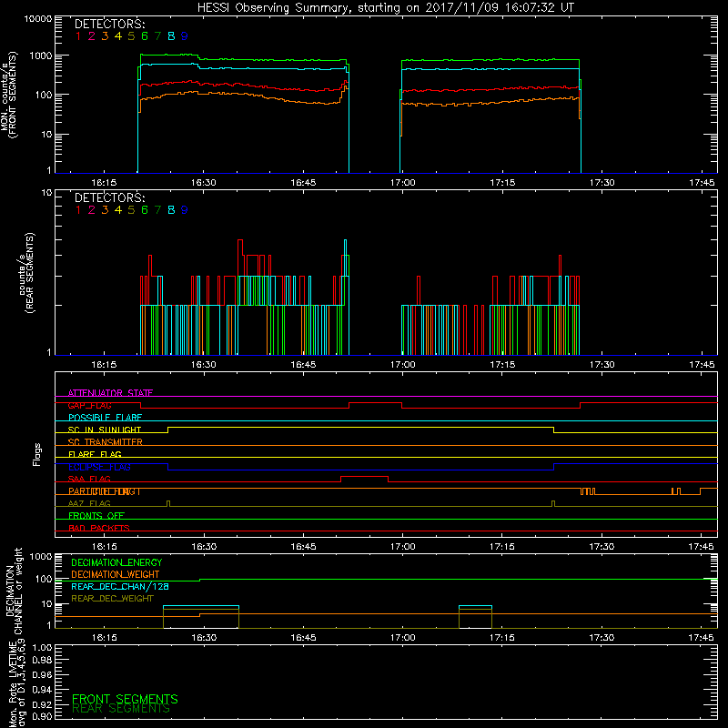Click 17:00 tick under front segments plot
Image resolution: width=728 pixels, height=728 pixels.
(x=402, y=183)
